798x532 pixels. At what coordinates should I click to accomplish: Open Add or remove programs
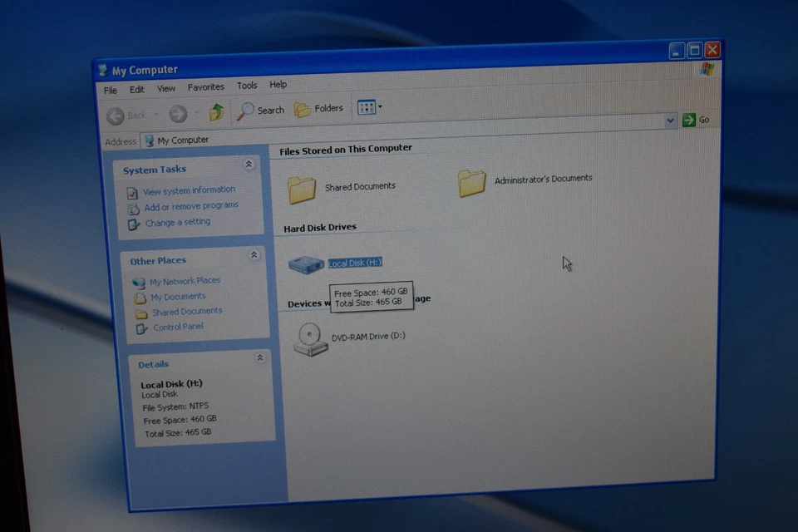(x=191, y=205)
